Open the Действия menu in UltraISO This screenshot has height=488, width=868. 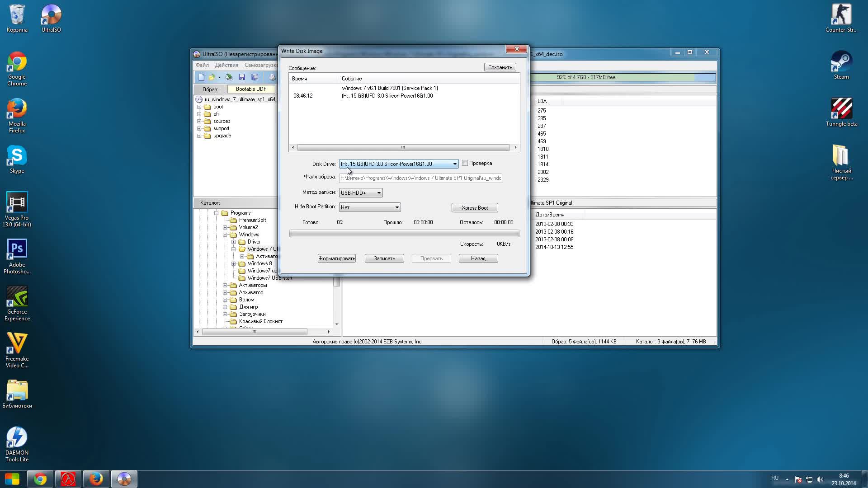coord(226,65)
